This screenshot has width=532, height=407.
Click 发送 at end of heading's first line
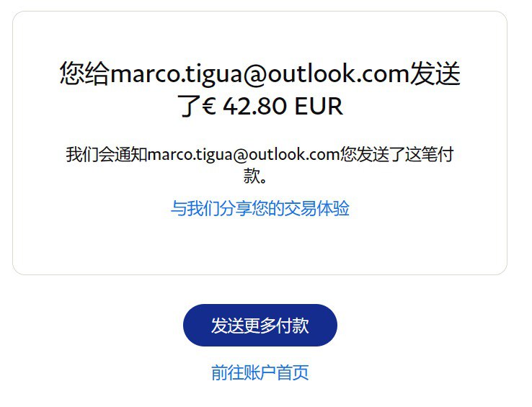tap(435, 73)
